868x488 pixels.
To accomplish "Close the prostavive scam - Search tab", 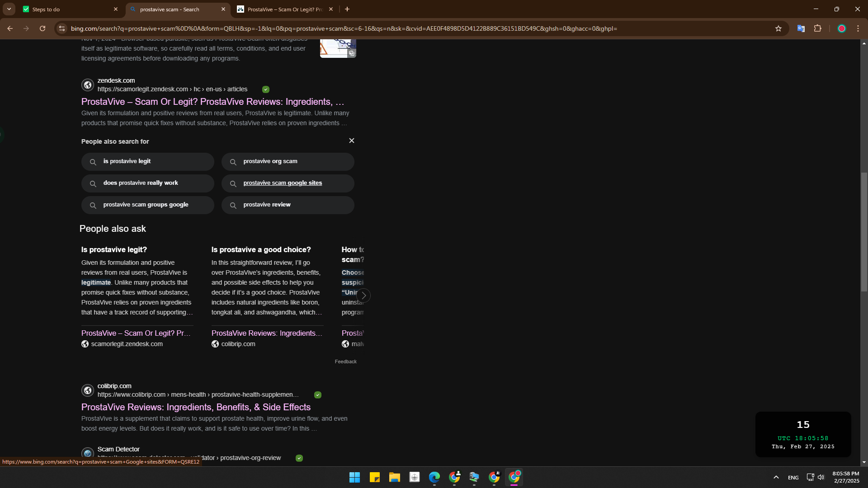I will (x=223, y=9).
